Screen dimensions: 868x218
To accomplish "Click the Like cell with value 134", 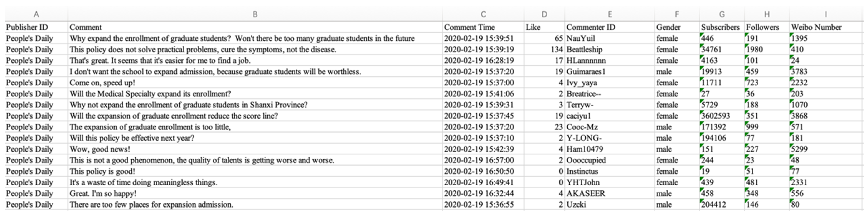I will (556, 50).
